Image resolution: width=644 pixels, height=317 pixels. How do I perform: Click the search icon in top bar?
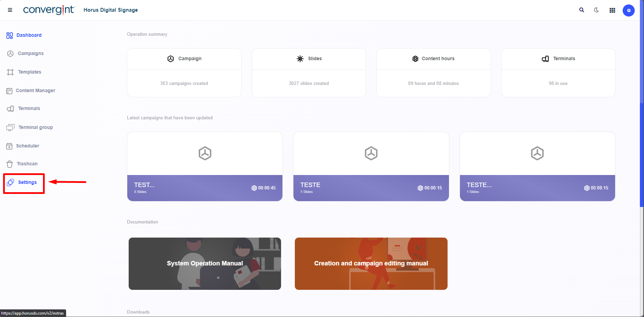pyautogui.click(x=581, y=10)
